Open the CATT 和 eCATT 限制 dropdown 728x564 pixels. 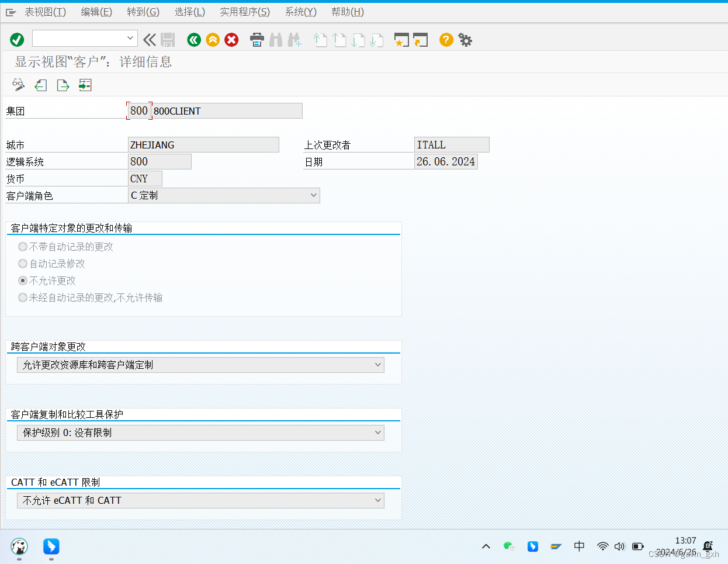[x=379, y=500]
